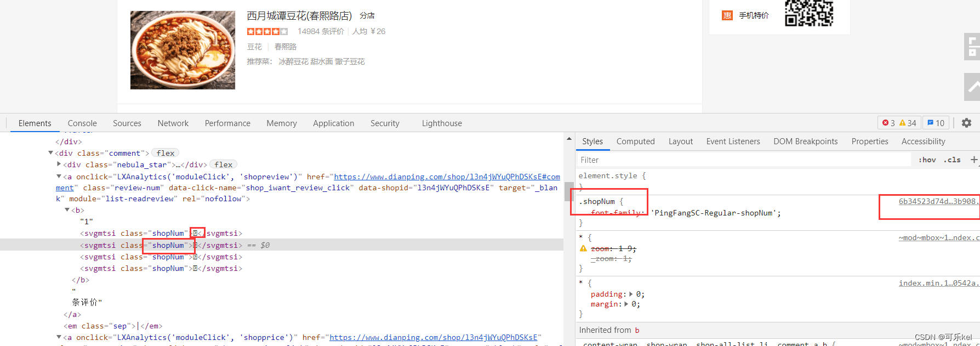
Task: Collapse the shopprice anchor node
Action: click(x=59, y=337)
